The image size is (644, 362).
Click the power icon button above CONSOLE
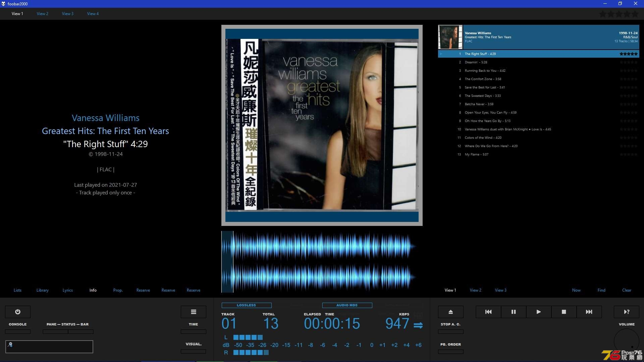point(18,312)
